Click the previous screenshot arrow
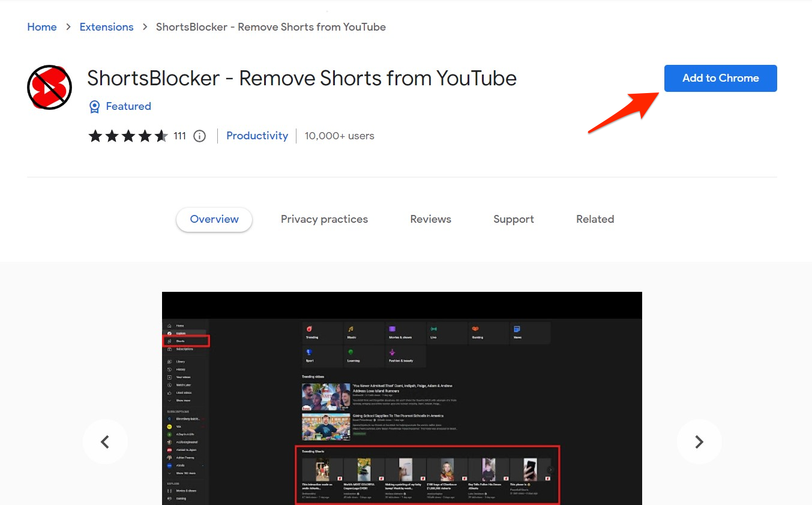The image size is (812, 505). 105,441
